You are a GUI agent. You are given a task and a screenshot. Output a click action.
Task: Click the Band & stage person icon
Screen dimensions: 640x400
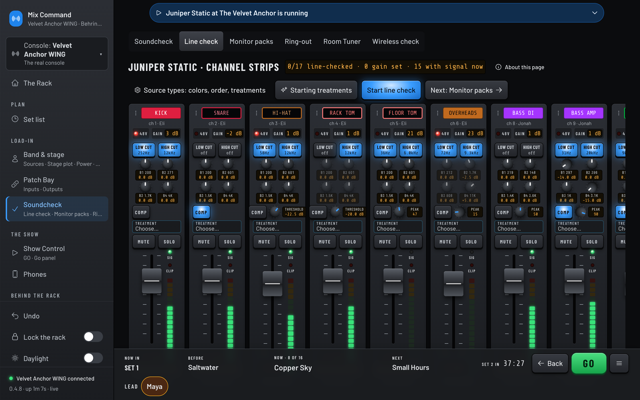point(15,159)
